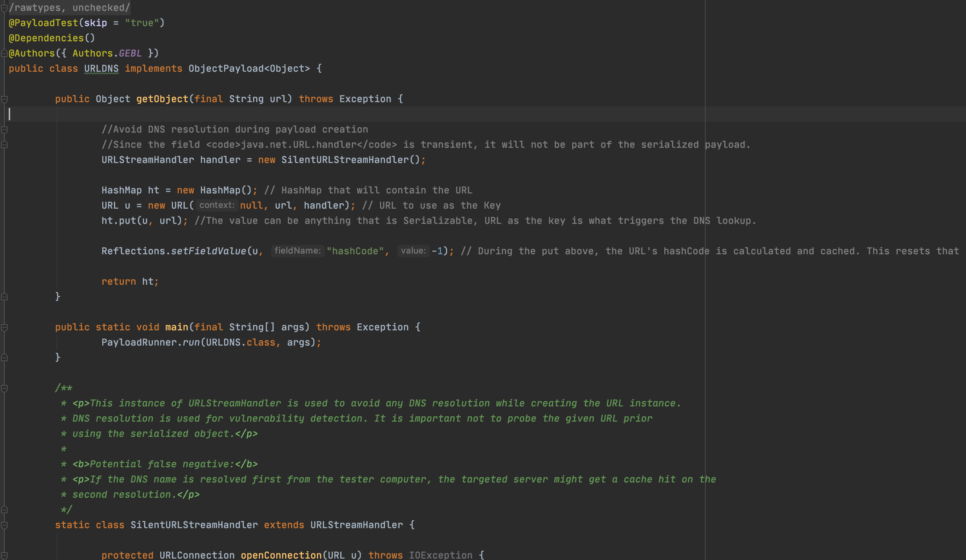Viewport: 966px width, 560px height.
Task: Click the fold end marker beside the //Since comment
Action: click(x=5, y=145)
